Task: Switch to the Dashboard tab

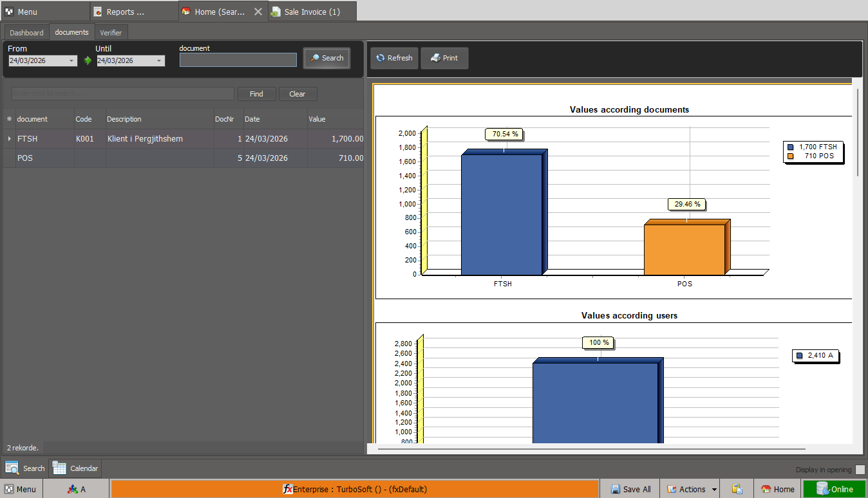Action: pyautogui.click(x=26, y=32)
